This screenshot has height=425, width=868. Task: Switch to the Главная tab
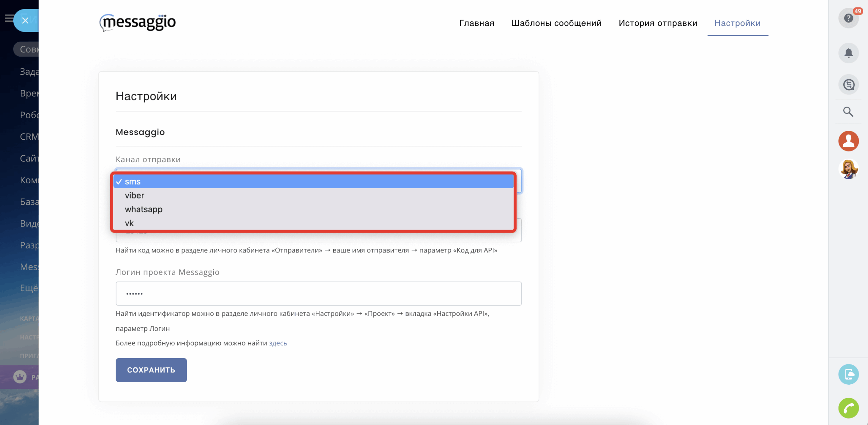[476, 23]
